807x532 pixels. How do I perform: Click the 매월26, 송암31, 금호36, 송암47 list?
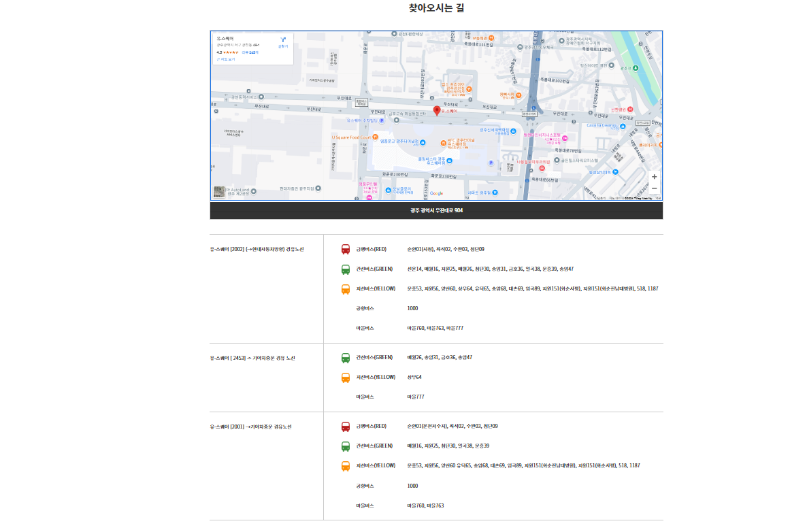440,358
